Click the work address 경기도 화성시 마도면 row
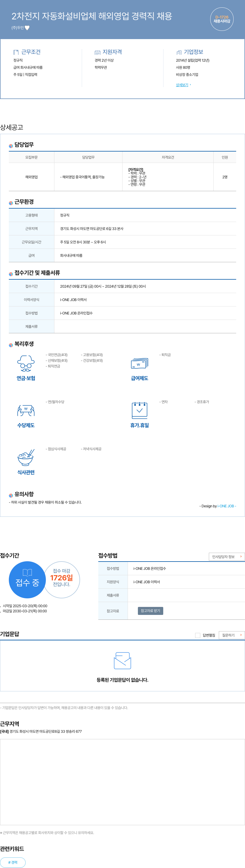The width and height of the screenshot is (245, 868). tap(122, 229)
